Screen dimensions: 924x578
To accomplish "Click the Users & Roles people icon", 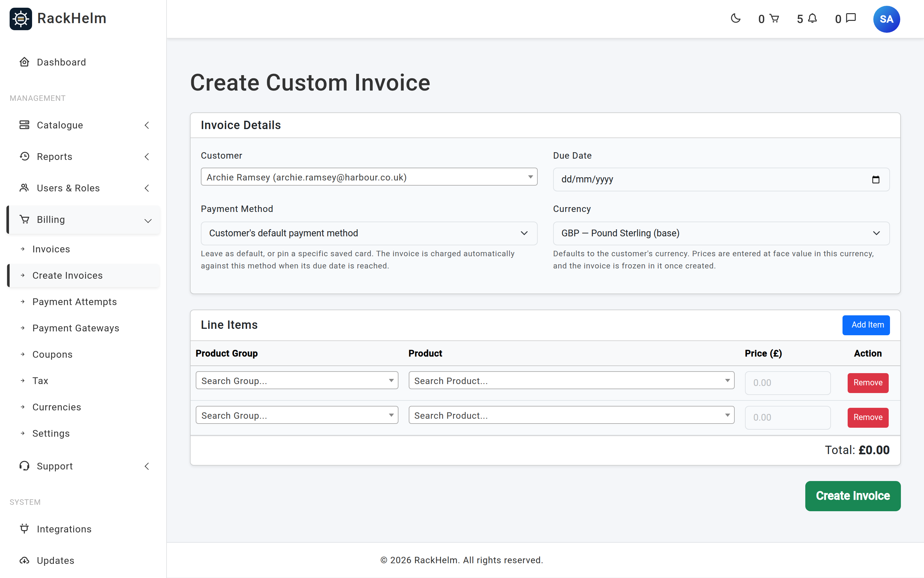I will [x=24, y=188].
